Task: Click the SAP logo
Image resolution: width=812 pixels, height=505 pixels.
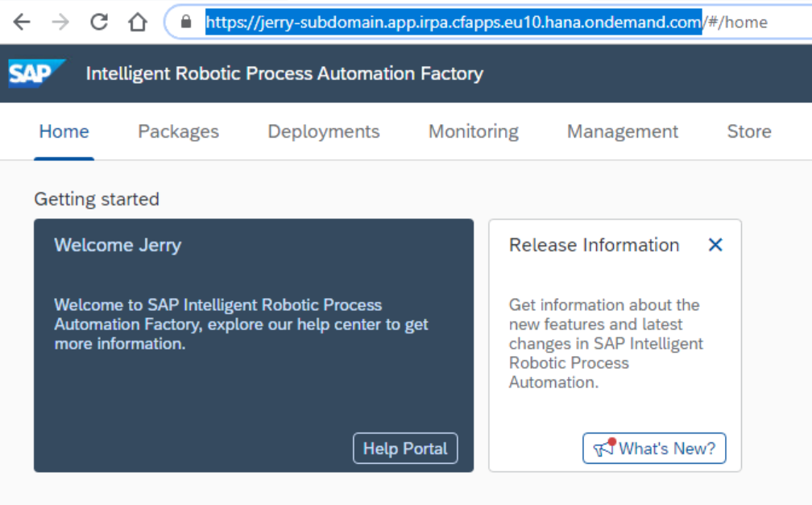Action: [x=35, y=73]
